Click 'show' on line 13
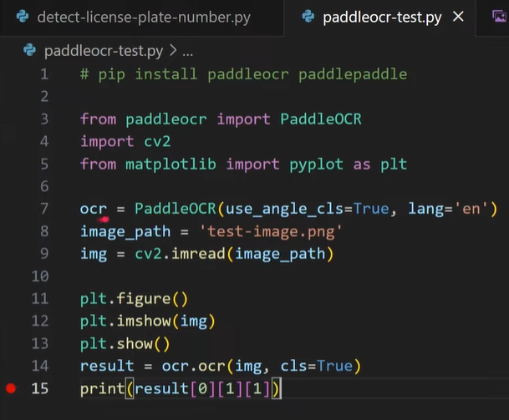This screenshot has width=509, height=420. click(135, 344)
